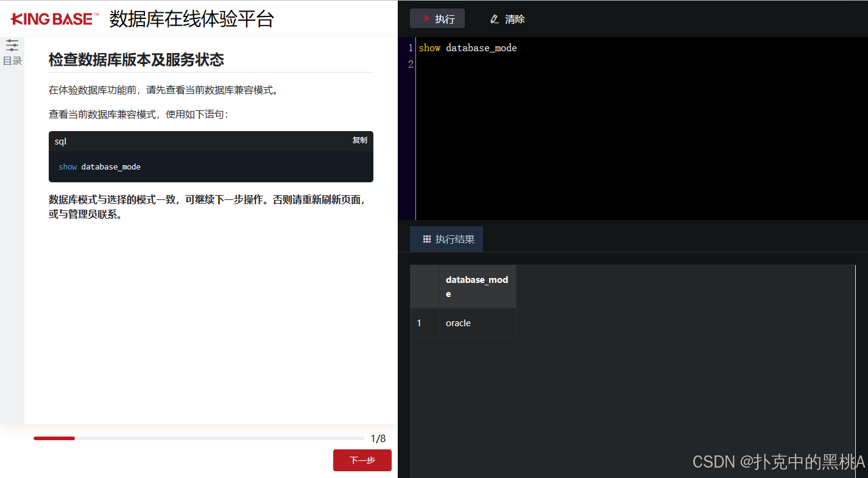
Task: Click the 数据库在线体验平台 title
Action: point(192,19)
